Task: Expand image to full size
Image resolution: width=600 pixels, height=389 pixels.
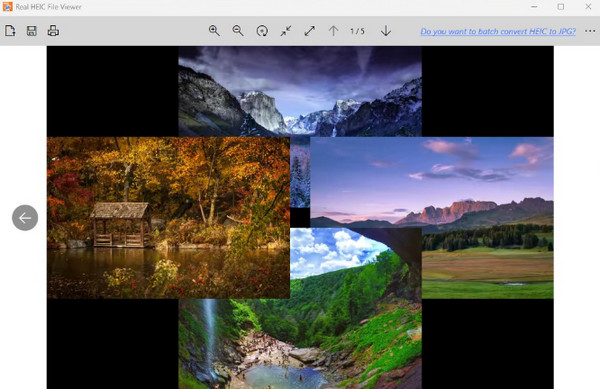Action: (310, 31)
